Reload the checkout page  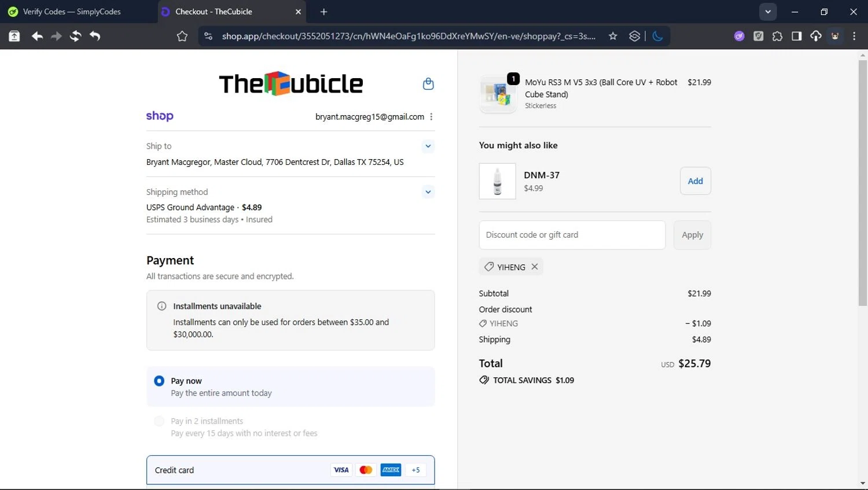point(75,36)
